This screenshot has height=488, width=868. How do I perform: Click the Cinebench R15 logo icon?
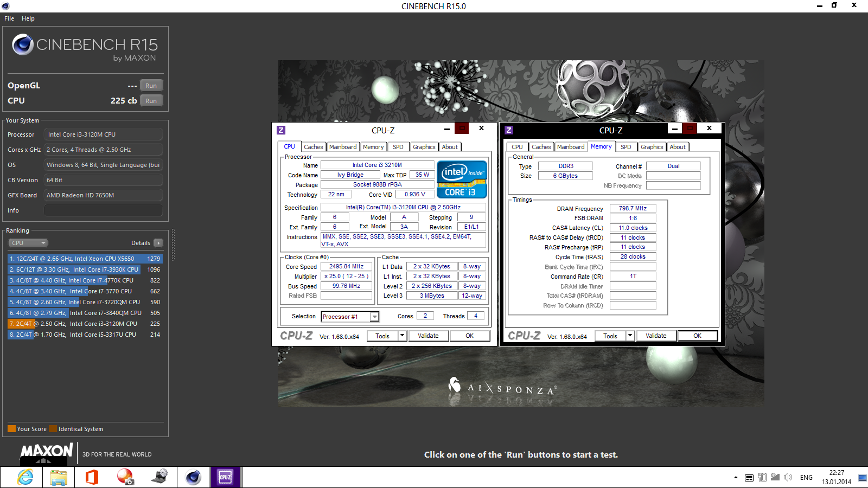click(x=23, y=44)
